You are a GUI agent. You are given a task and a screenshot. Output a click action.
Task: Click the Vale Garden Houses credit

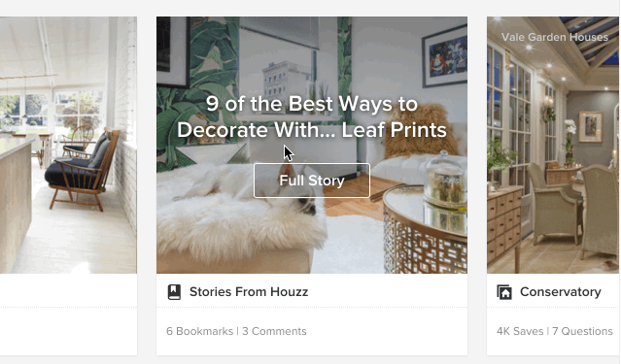555,37
